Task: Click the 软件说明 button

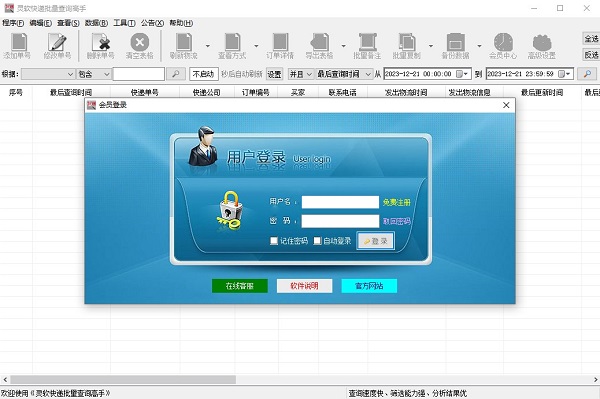Action: [304, 286]
